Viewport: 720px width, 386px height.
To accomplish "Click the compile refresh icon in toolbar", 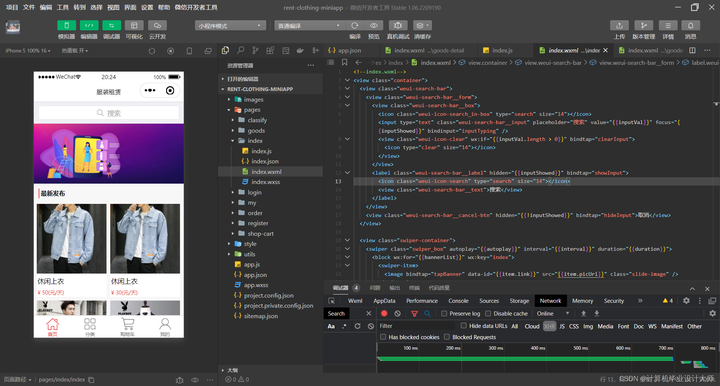I will pyautogui.click(x=354, y=26).
